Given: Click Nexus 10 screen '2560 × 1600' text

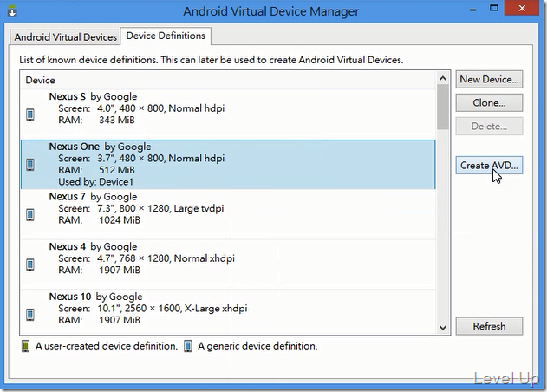Looking at the screenshot, I should pyautogui.click(x=153, y=309).
